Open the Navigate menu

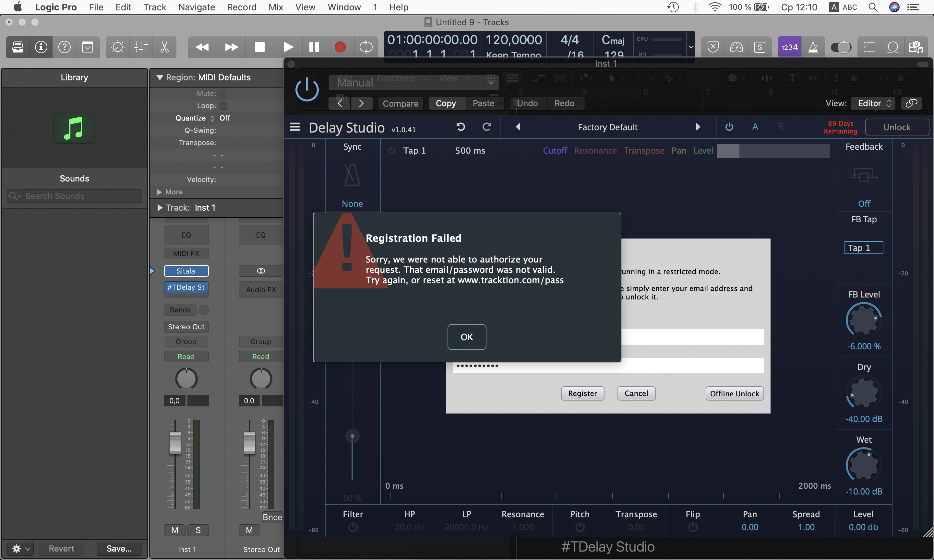tap(196, 7)
